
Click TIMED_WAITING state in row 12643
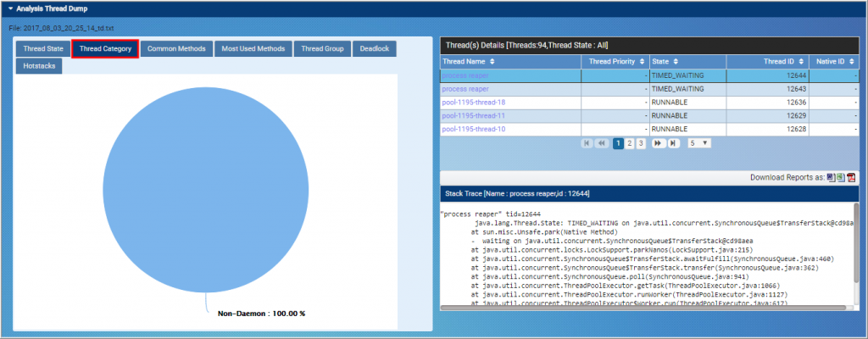[677, 89]
